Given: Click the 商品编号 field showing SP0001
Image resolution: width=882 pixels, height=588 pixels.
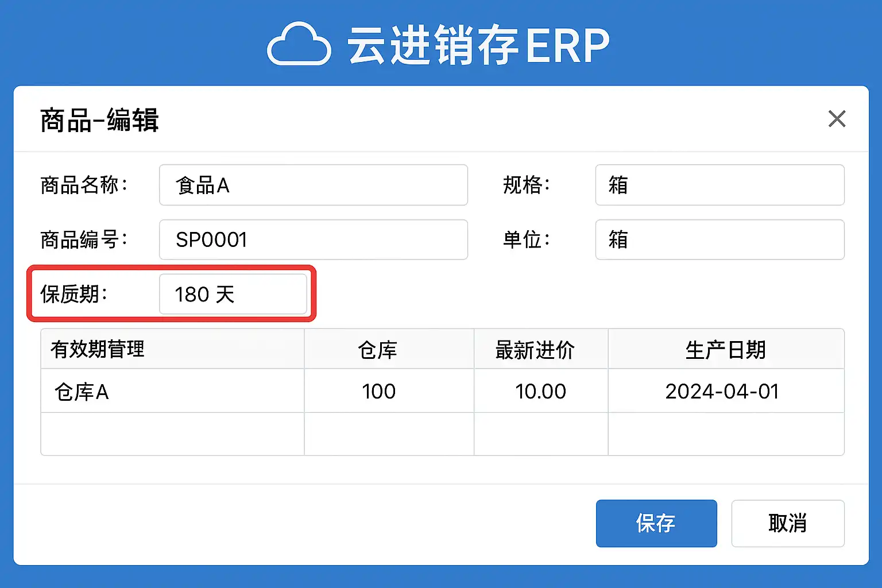Looking at the screenshot, I should (313, 239).
